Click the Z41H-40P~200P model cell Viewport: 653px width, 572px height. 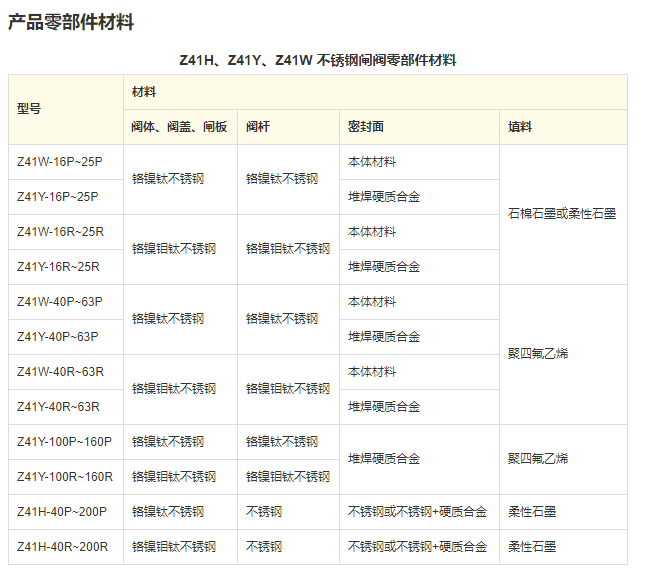click(62, 512)
